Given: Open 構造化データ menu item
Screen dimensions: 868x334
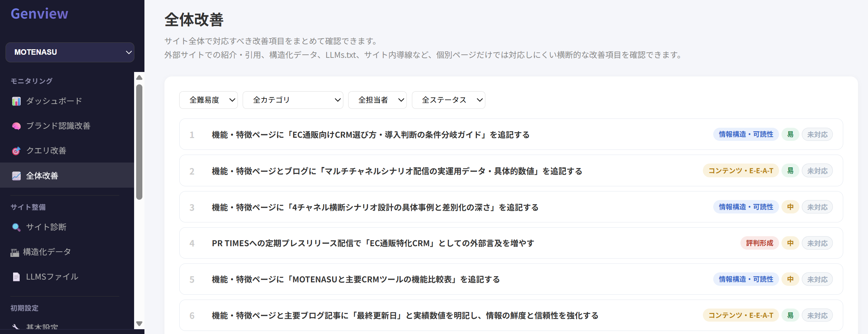Looking at the screenshot, I should tap(67, 252).
